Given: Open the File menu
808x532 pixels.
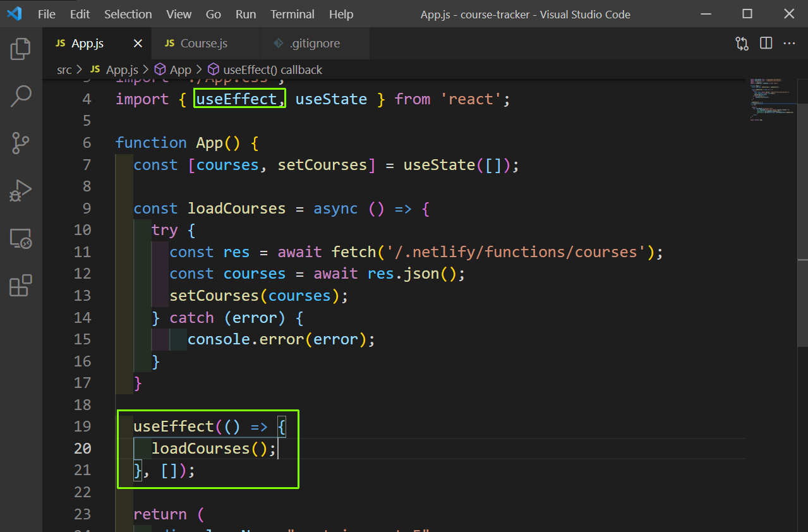Looking at the screenshot, I should pyautogui.click(x=47, y=14).
